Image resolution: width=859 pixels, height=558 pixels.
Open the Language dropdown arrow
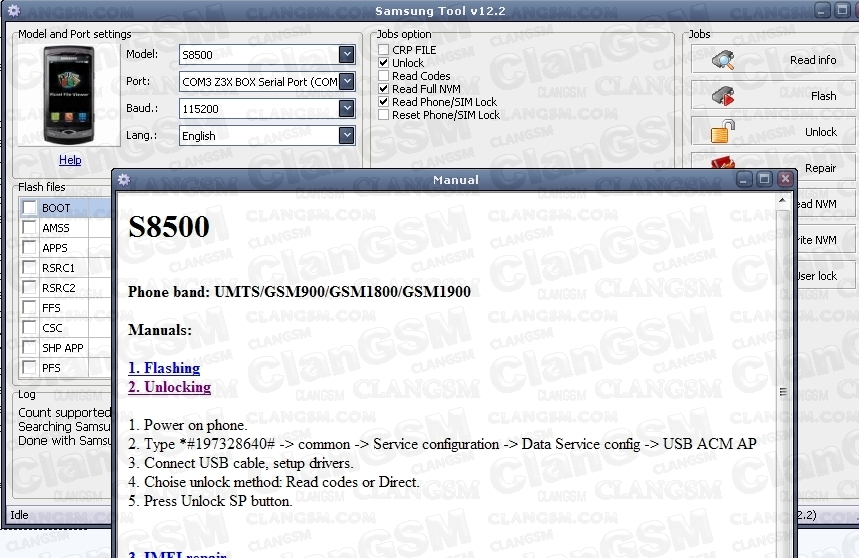coord(346,135)
